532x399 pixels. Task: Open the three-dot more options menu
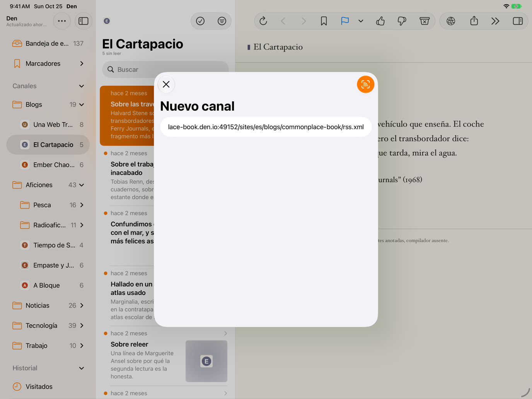coord(62,21)
